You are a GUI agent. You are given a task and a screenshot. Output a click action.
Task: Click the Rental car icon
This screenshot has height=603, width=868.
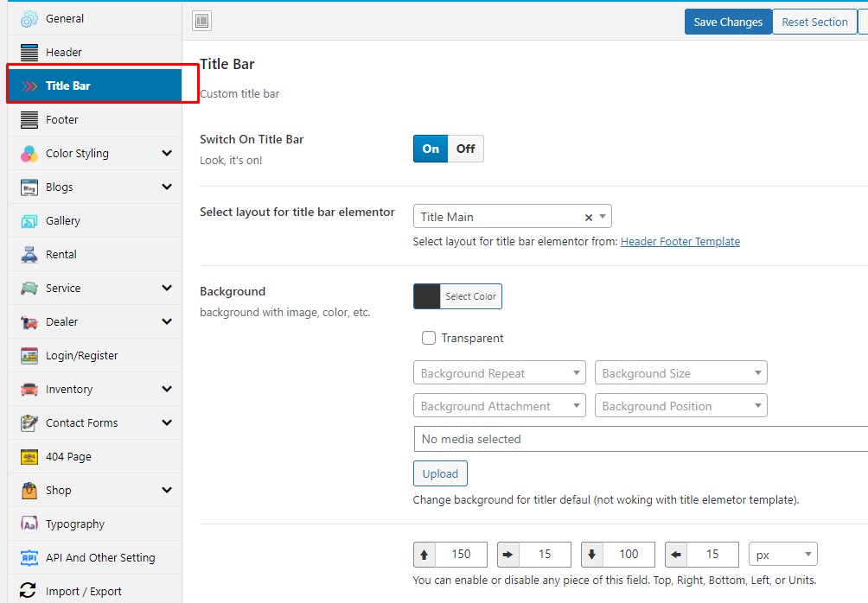point(29,255)
